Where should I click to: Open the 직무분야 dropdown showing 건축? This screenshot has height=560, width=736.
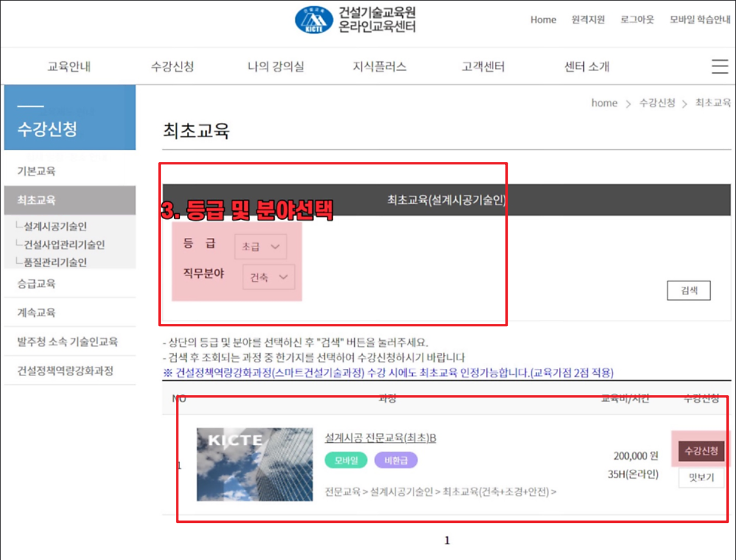pyautogui.click(x=268, y=277)
